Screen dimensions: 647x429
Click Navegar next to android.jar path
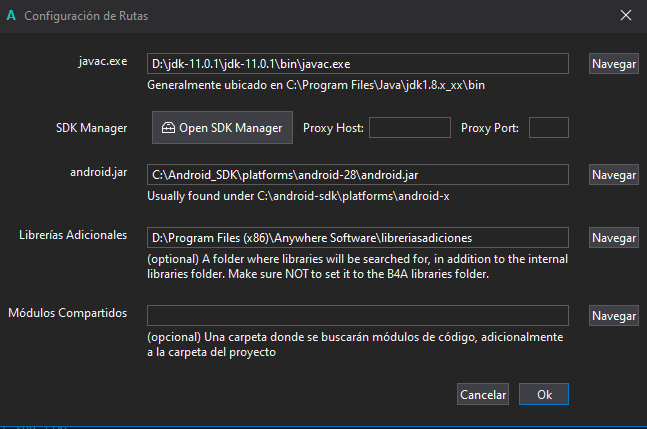tap(614, 174)
